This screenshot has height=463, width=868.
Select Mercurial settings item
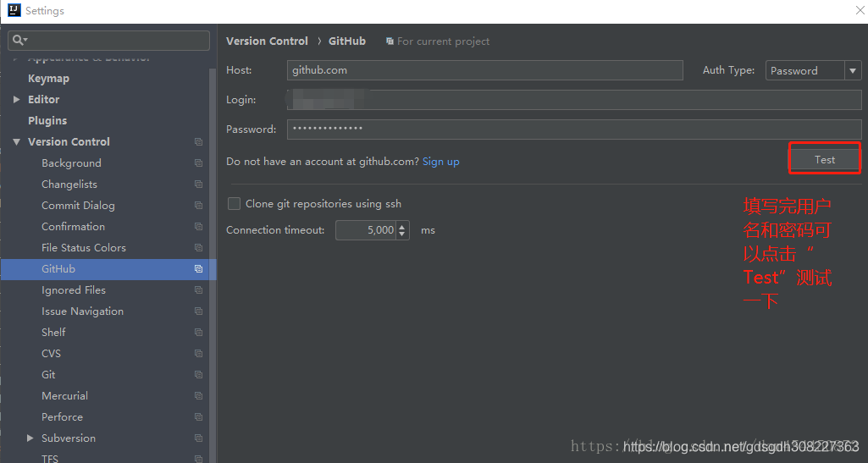point(64,396)
